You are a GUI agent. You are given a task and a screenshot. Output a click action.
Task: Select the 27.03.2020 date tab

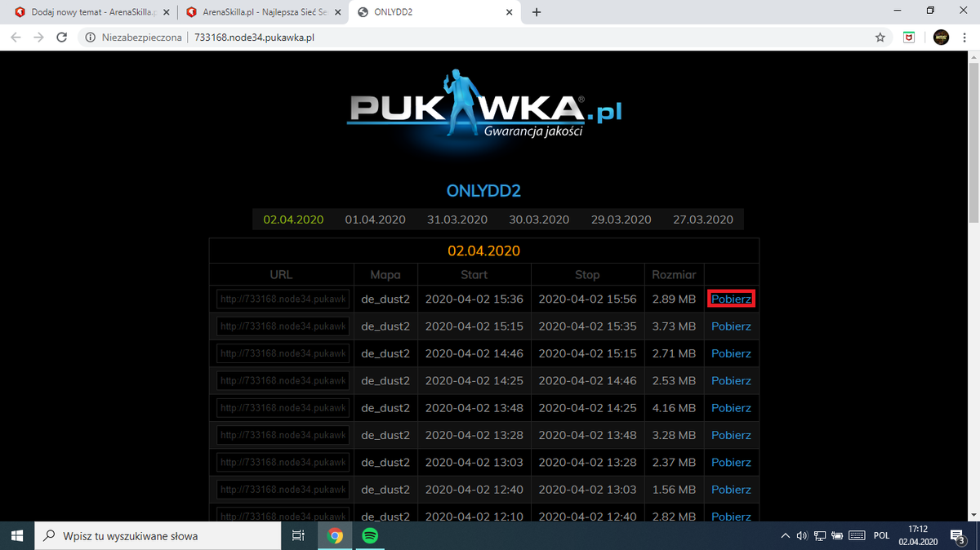(703, 220)
